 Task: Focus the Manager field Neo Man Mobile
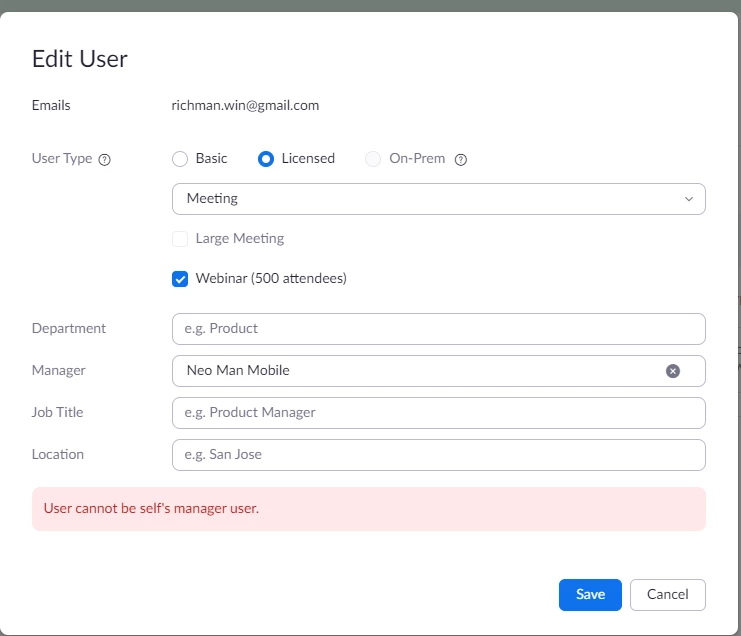(x=439, y=371)
